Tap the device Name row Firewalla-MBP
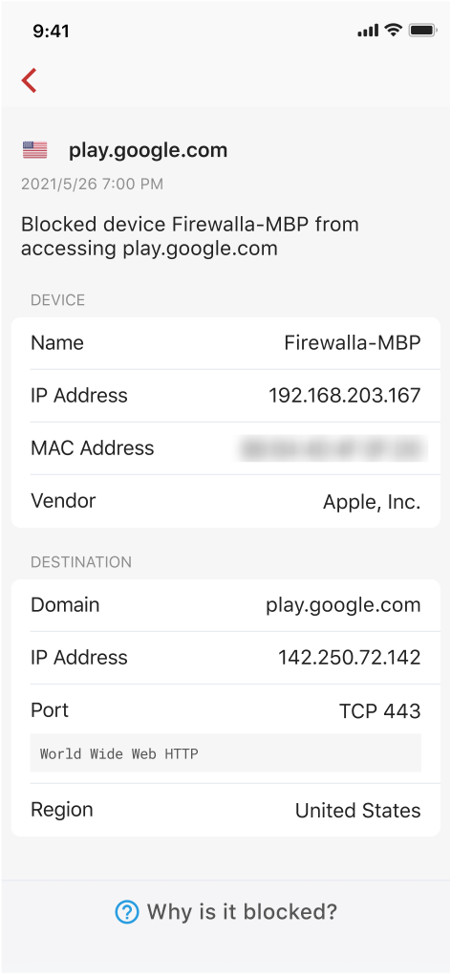 coord(225,343)
